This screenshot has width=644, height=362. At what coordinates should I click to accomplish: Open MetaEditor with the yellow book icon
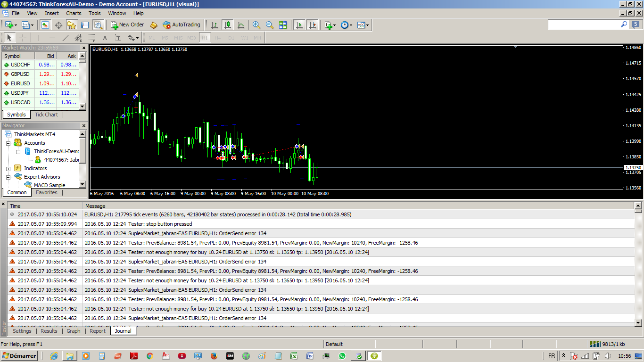coord(154,25)
